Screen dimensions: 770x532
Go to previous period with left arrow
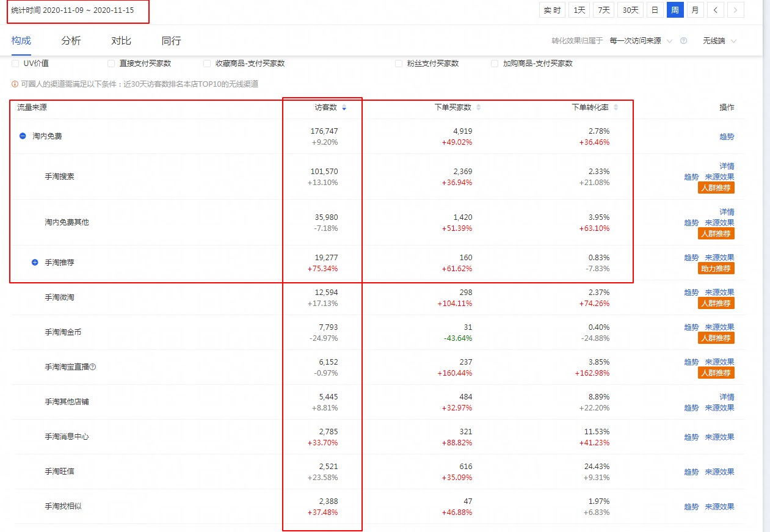coord(715,10)
